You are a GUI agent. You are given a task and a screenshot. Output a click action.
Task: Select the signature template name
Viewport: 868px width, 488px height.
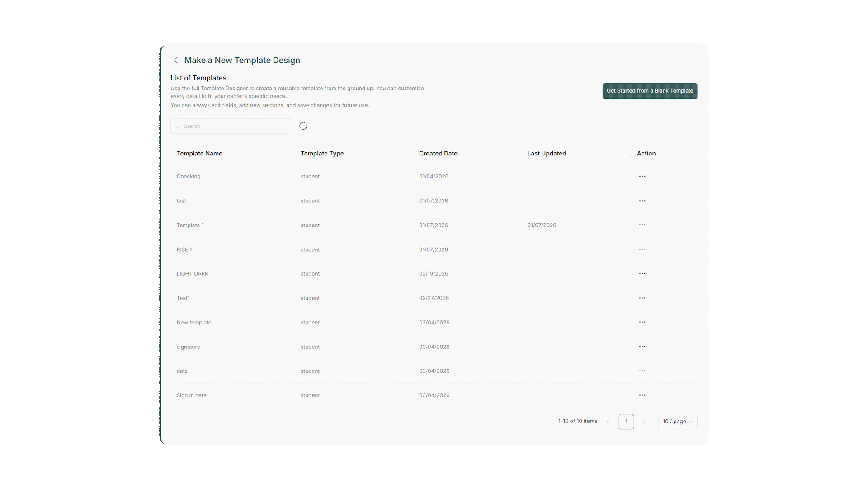click(188, 347)
